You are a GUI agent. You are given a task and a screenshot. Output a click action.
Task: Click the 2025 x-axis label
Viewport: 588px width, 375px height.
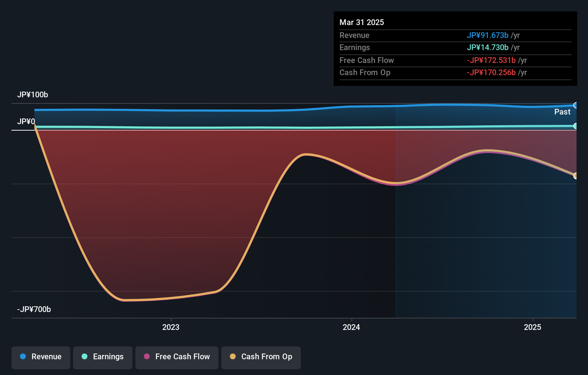pos(532,327)
